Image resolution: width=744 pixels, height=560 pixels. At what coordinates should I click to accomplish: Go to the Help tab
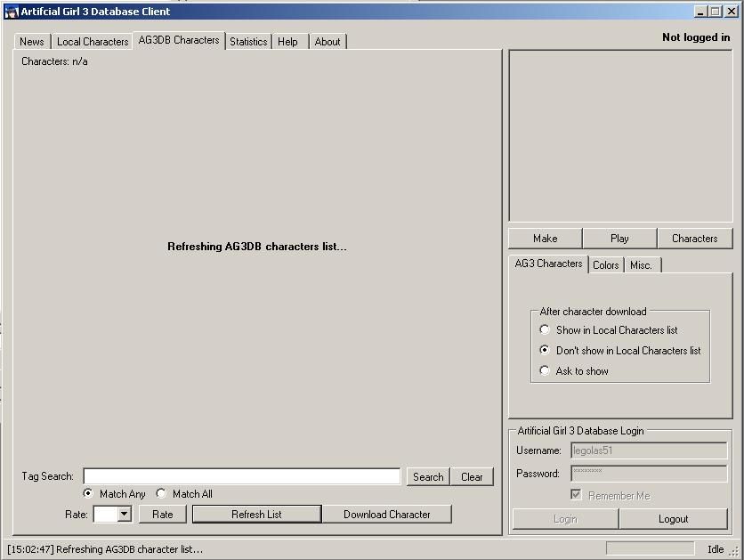[x=288, y=42]
